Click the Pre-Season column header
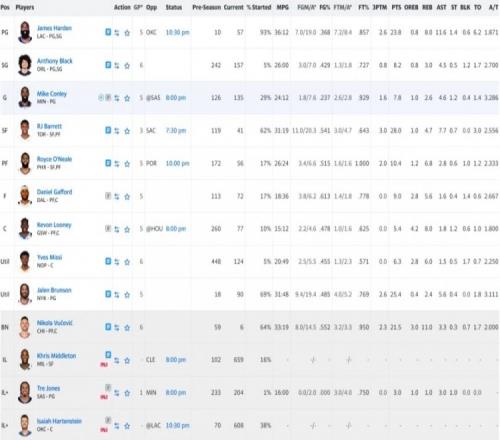This screenshot has width=500, height=440. click(206, 7)
